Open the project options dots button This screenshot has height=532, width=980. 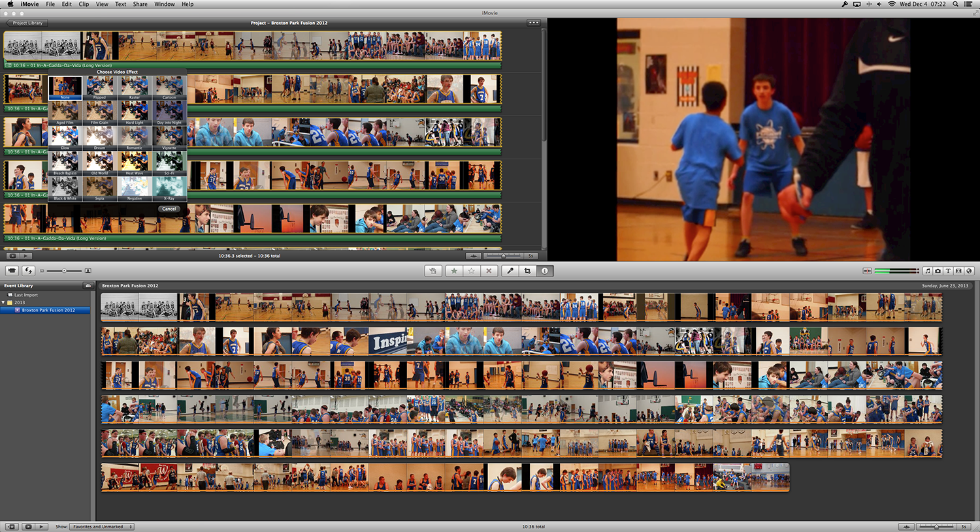(x=534, y=23)
